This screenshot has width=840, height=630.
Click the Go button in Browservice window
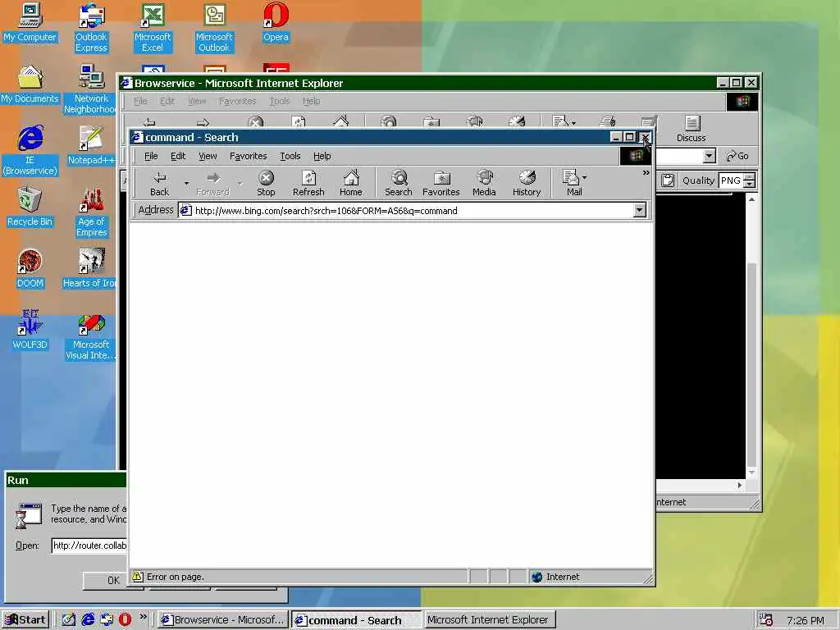(x=738, y=156)
